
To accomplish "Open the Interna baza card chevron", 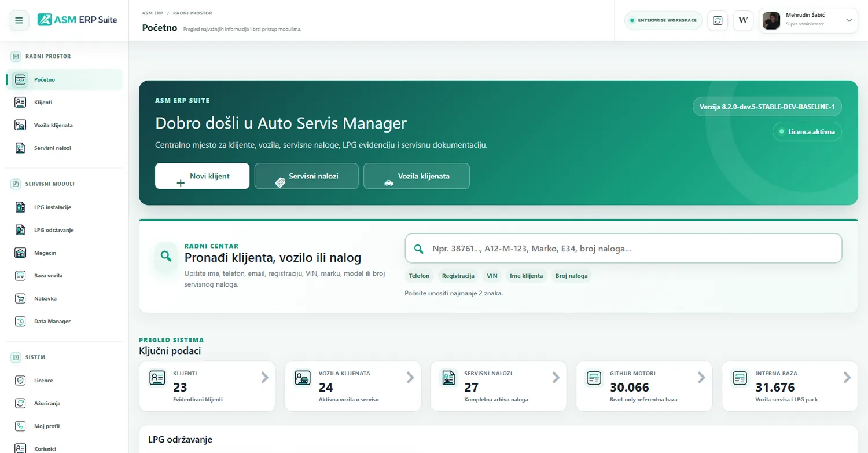I will click(x=847, y=378).
